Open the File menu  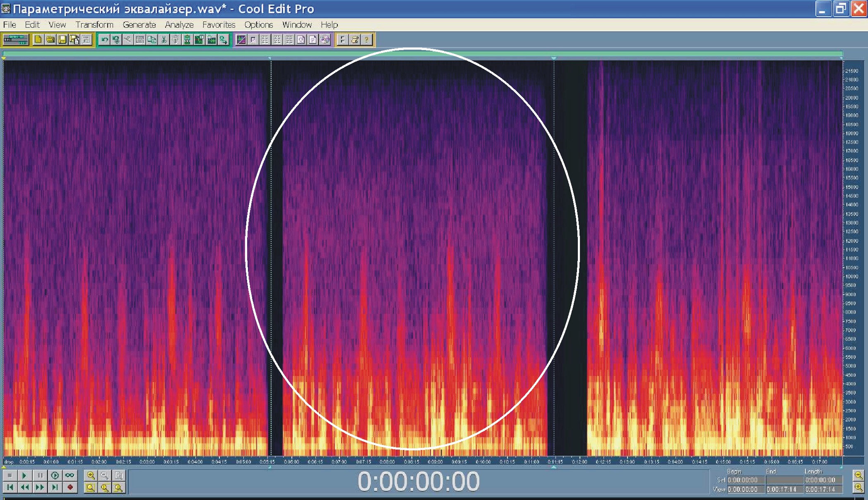click(10, 25)
